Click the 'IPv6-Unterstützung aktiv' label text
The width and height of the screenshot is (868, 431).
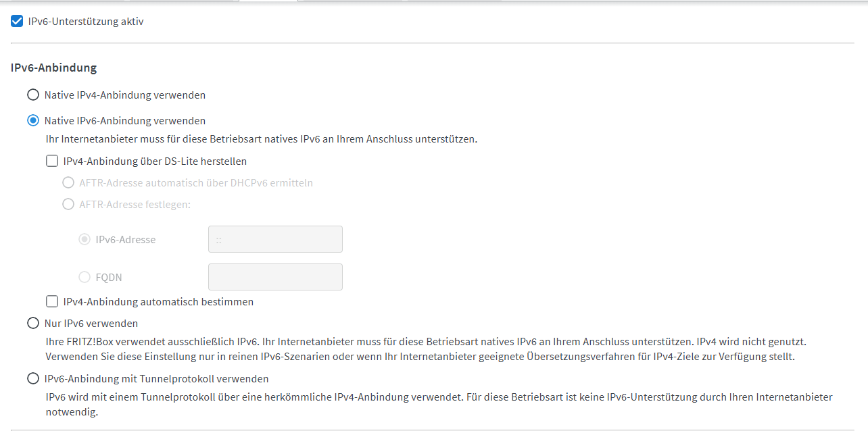pyautogui.click(x=86, y=22)
